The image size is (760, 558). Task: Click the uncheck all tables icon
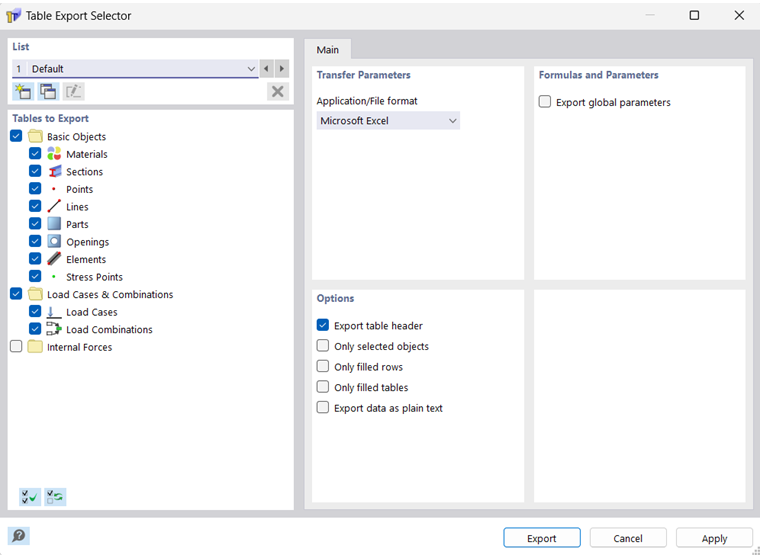click(55, 497)
